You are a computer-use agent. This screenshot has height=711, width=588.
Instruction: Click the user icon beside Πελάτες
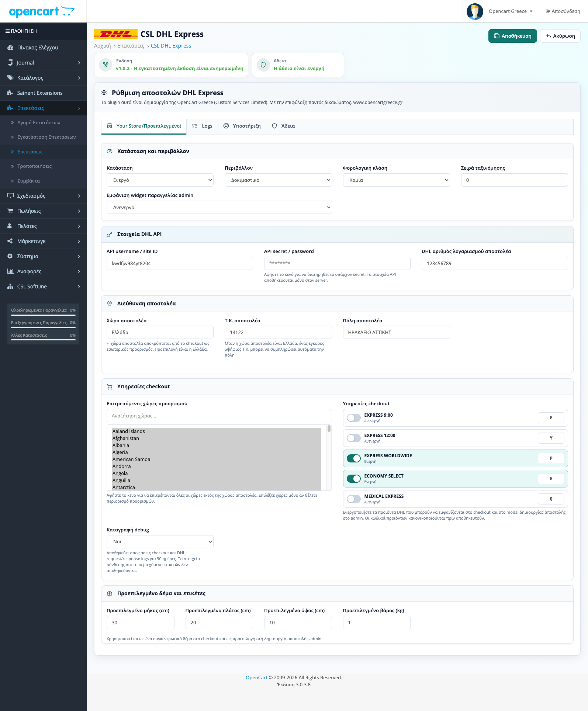pyautogui.click(x=10, y=226)
